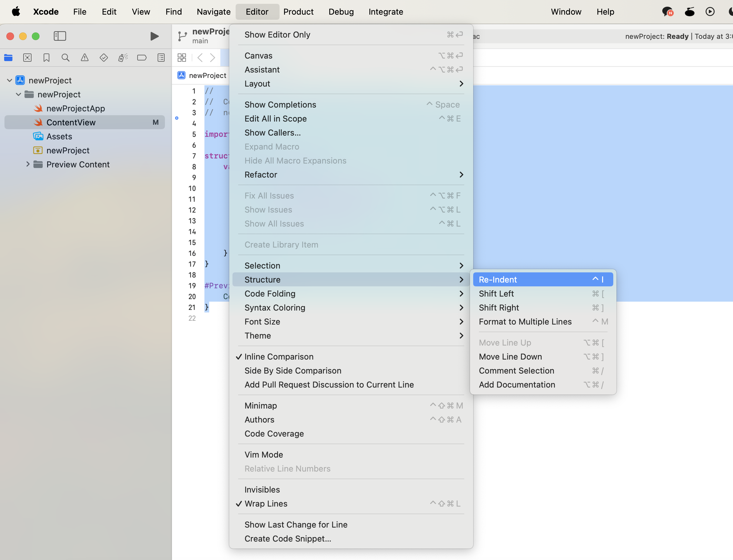Select Create Code Snippet…
Screen dimensions: 733x560
click(351, 539)
